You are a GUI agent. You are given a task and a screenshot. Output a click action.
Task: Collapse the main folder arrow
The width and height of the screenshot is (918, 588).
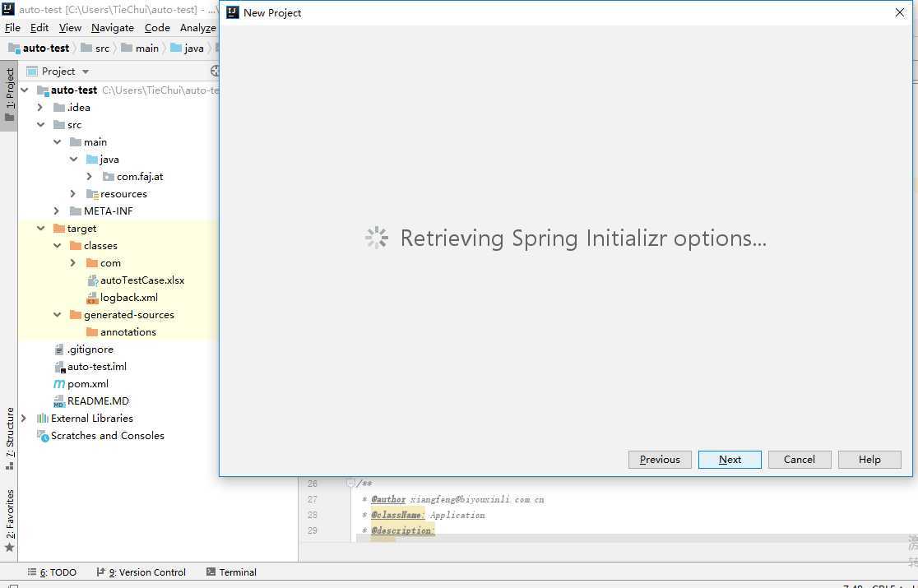[x=57, y=141]
